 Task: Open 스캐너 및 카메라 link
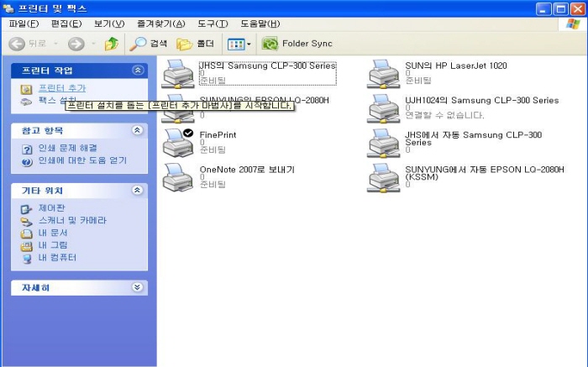coord(72,220)
